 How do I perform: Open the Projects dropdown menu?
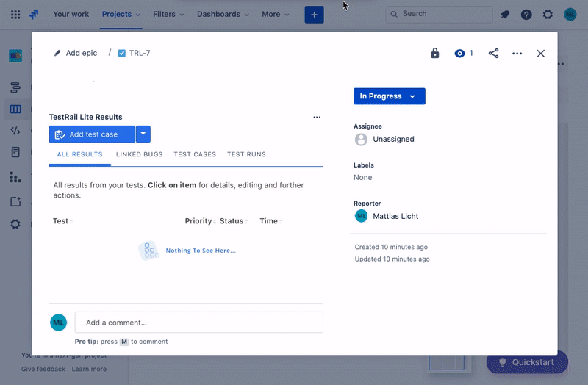coord(121,14)
